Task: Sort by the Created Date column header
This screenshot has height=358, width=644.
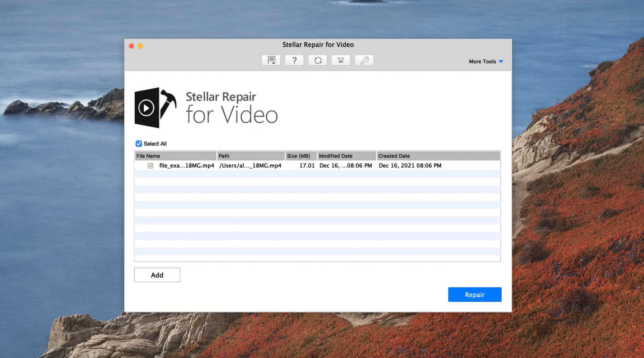Action: [439, 156]
